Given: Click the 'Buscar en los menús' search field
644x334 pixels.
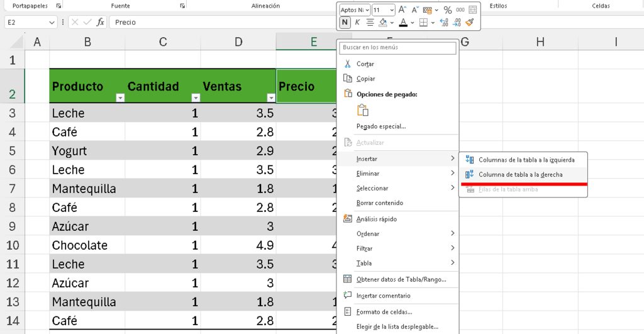Looking at the screenshot, I should click(x=397, y=47).
